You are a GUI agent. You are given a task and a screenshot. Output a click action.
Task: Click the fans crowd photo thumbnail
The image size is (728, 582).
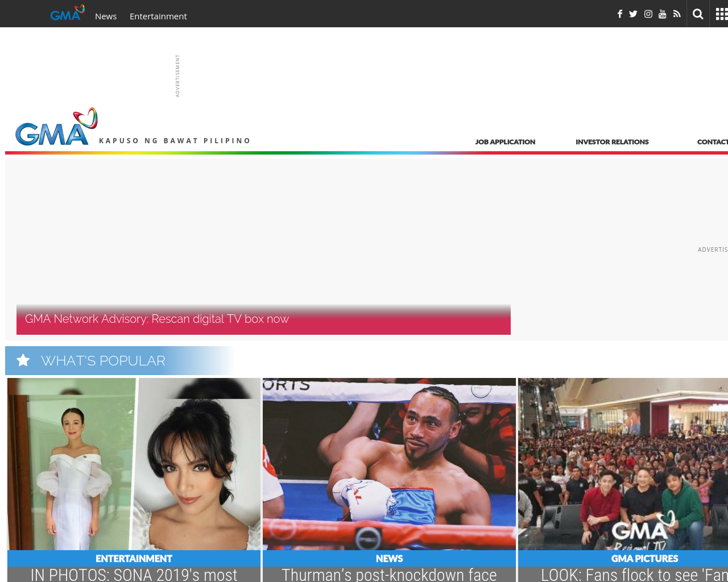[x=623, y=463]
